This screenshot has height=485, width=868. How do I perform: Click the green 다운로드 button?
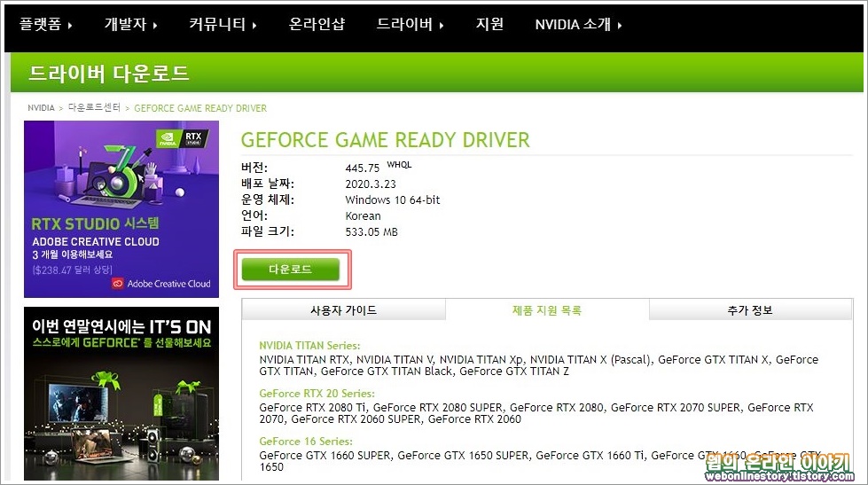[x=291, y=269]
